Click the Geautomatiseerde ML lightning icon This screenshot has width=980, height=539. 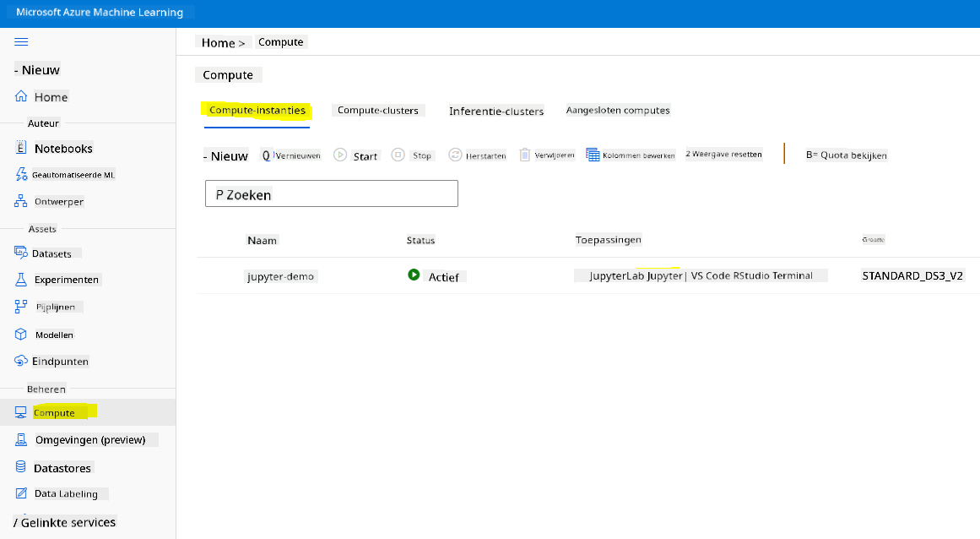[x=21, y=174]
